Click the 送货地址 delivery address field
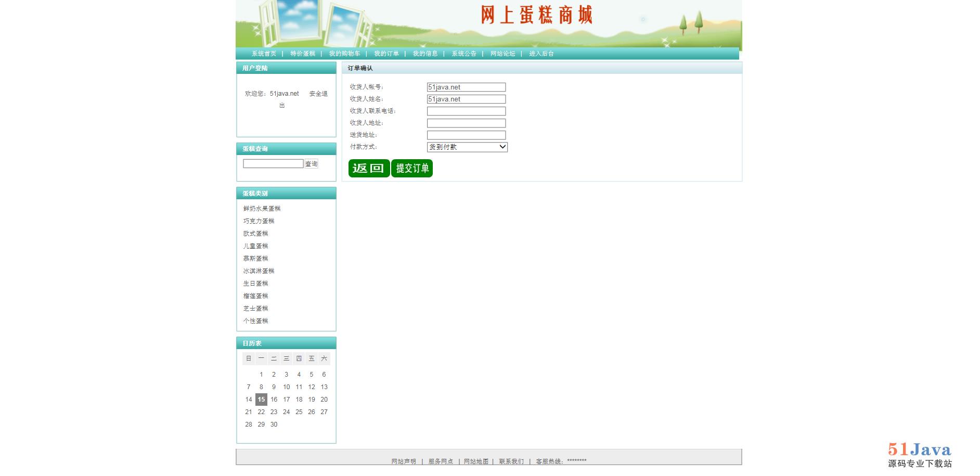 466,135
